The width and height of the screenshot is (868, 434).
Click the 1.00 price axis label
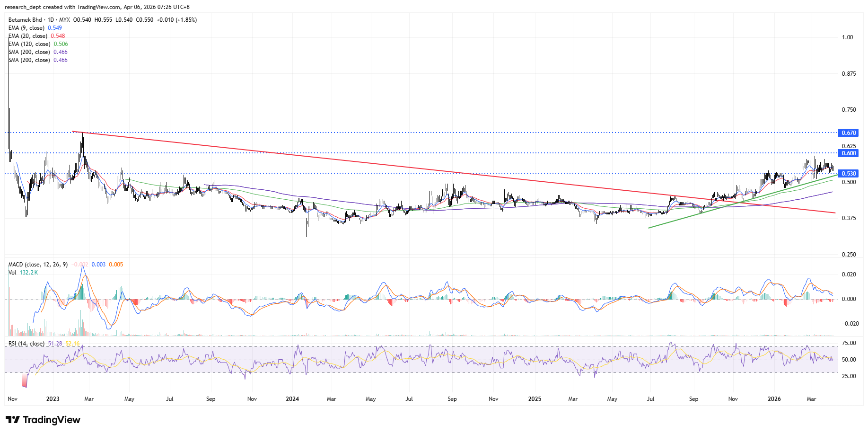[x=847, y=37]
